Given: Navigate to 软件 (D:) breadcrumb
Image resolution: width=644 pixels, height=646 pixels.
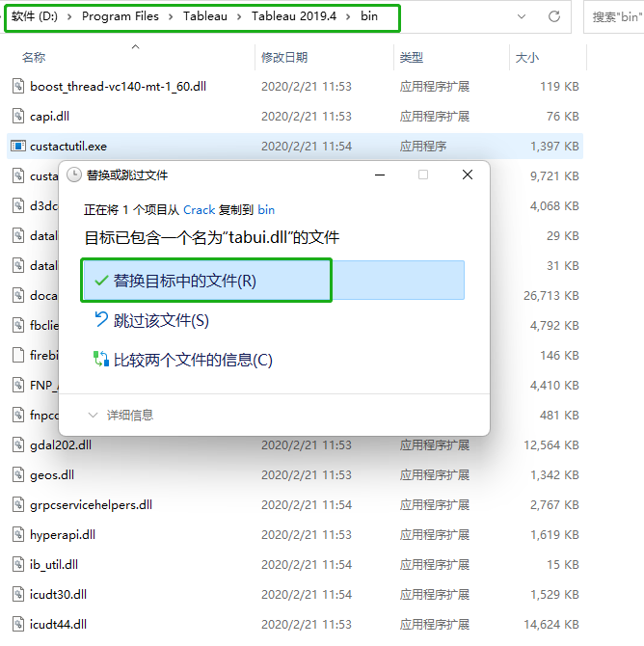Looking at the screenshot, I should pyautogui.click(x=35, y=16).
